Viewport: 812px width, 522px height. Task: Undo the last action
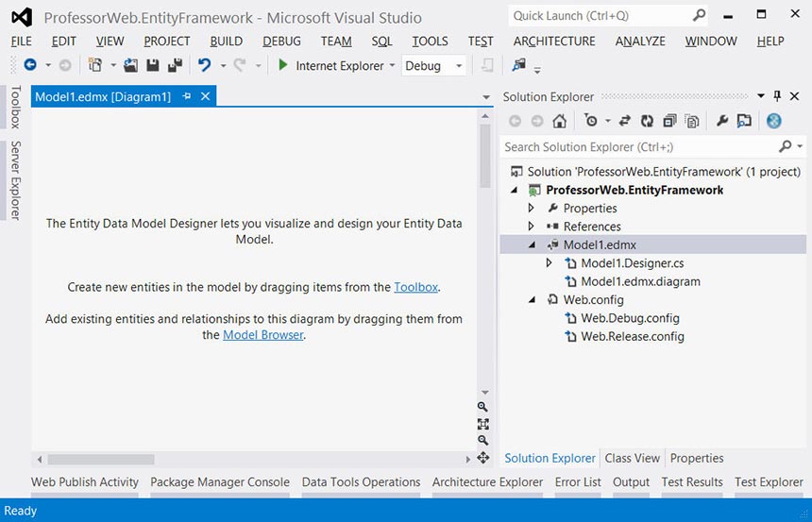(205, 65)
